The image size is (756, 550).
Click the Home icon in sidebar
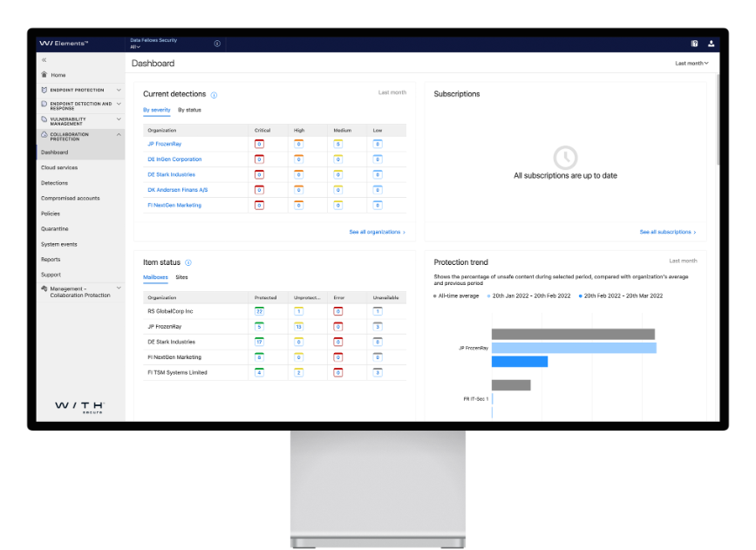[x=44, y=75]
